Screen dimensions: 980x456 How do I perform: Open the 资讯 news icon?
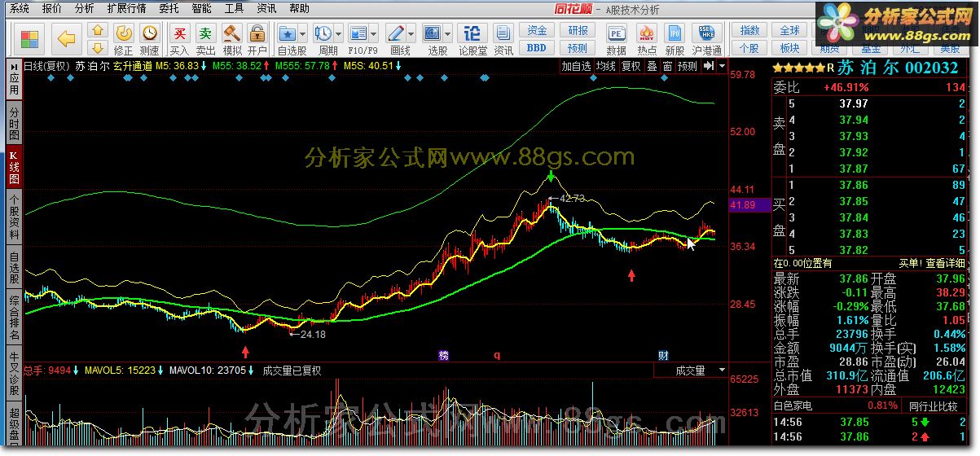click(x=503, y=39)
